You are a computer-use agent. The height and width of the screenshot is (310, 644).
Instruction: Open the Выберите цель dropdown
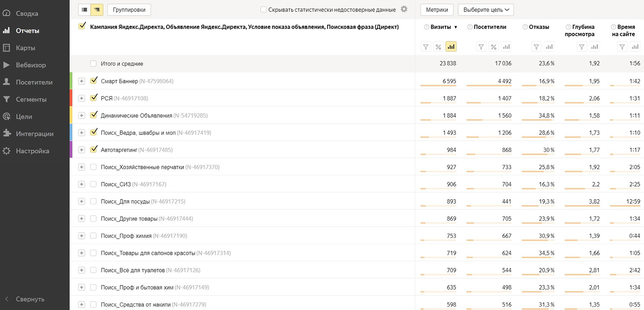(486, 10)
